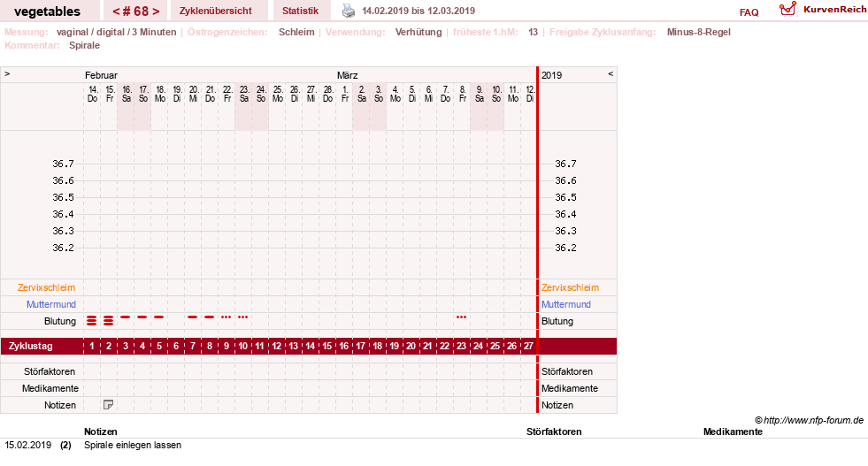Click the left Störfaktoren row label
This screenshot has width=868, height=466.
(x=50, y=371)
